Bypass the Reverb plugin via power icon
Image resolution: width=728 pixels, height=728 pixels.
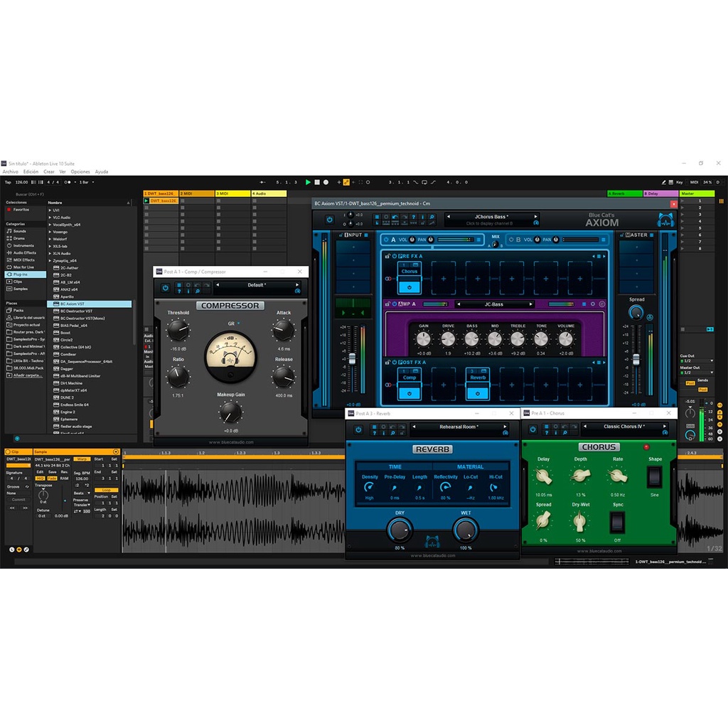[358, 429]
